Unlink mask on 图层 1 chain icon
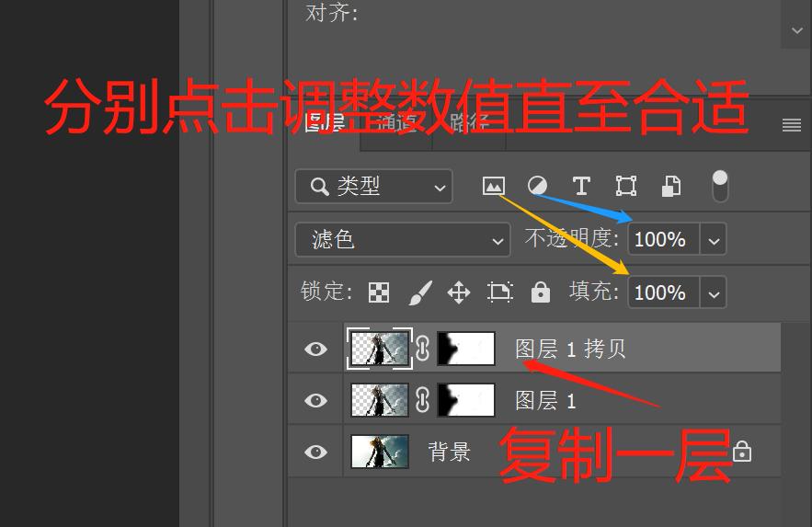The height and width of the screenshot is (527, 812). pyautogui.click(x=423, y=400)
